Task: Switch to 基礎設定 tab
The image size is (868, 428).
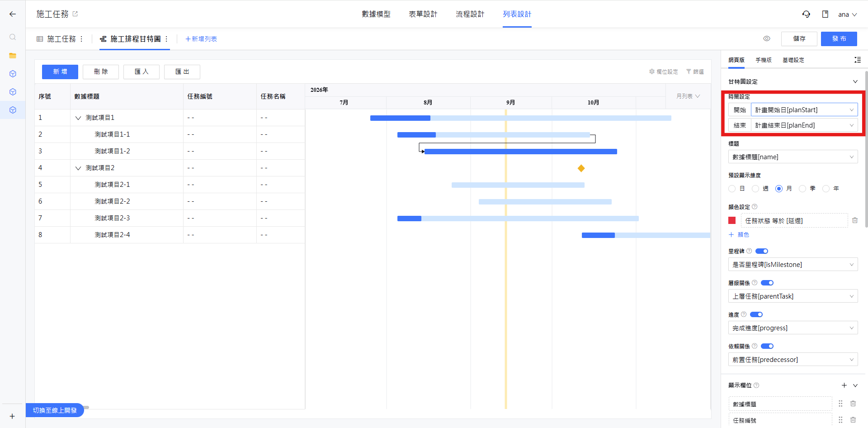Action: 793,60
